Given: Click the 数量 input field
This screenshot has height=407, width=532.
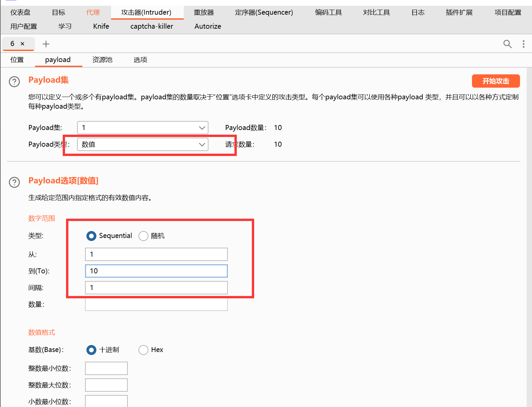Looking at the screenshot, I should pyautogui.click(x=156, y=304).
